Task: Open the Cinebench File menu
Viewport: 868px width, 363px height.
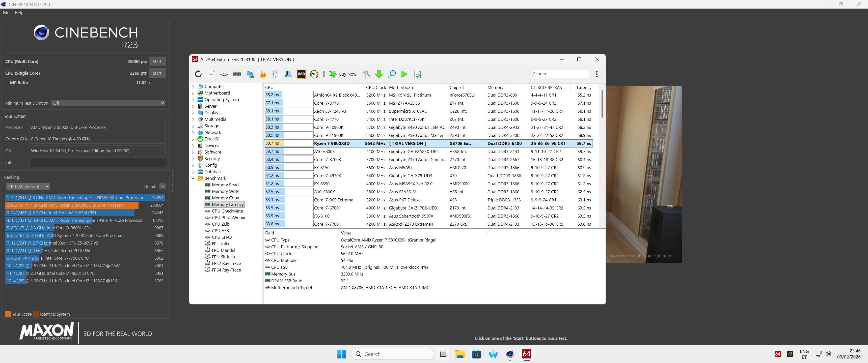Action: pyautogui.click(x=6, y=12)
